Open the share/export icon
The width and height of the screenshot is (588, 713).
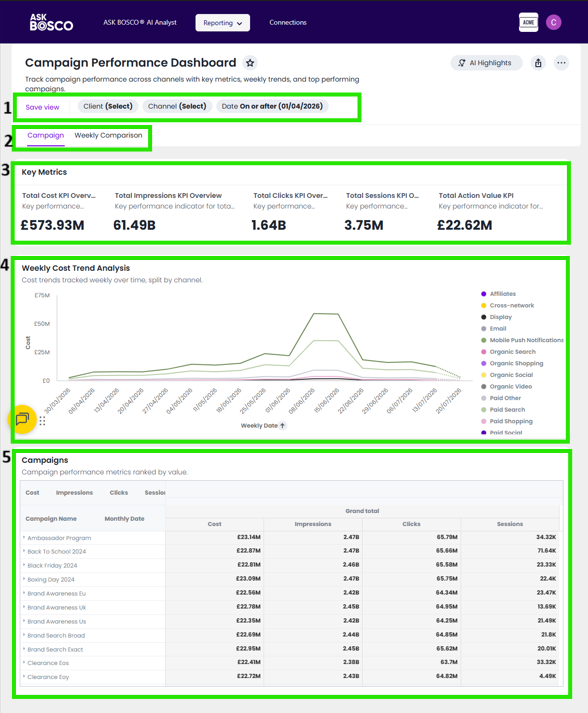point(538,63)
